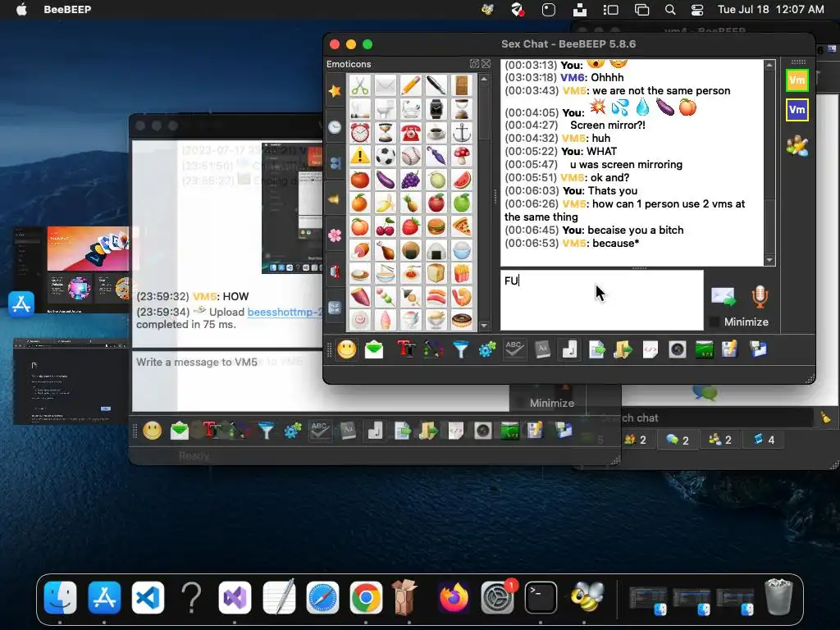Select the orange Vm user avatar
Viewport: 840px width, 630px height.
(797, 80)
